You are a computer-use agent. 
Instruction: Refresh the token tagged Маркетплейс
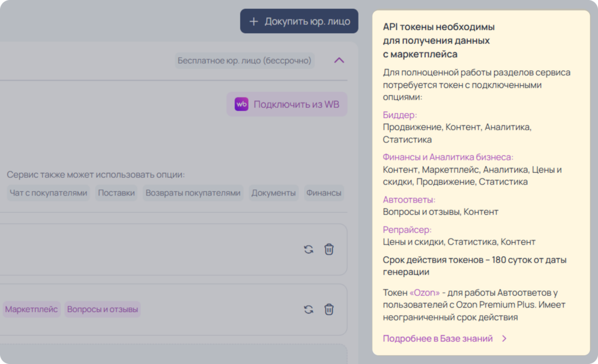coord(308,310)
